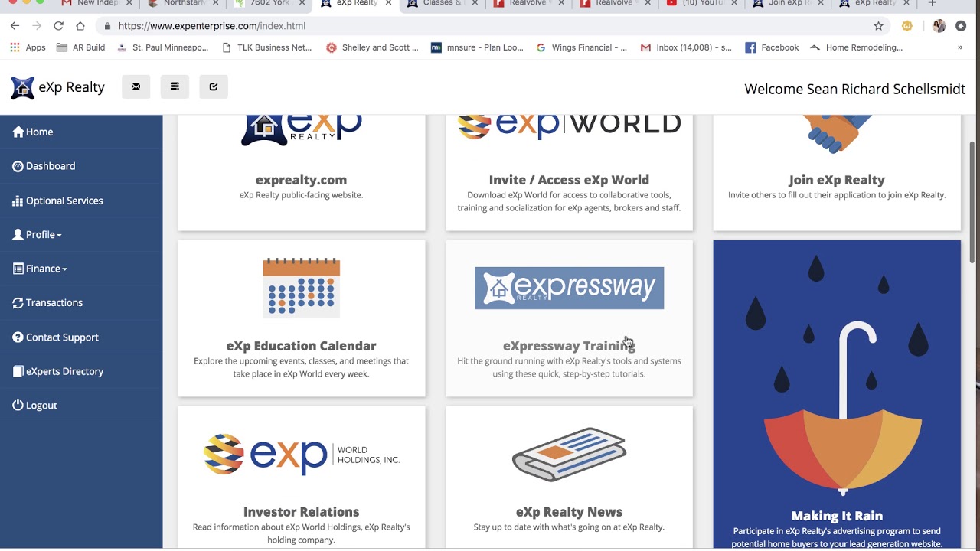Show more bookmarks with the chevron
The height and width of the screenshot is (551, 980).
(x=960, y=47)
